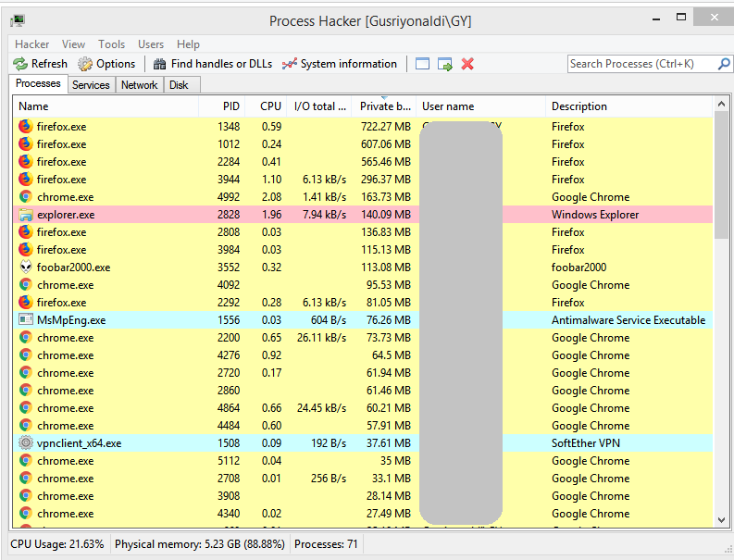Click vertical scrollbar thumb
The image size is (734, 560).
[x=721, y=175]
